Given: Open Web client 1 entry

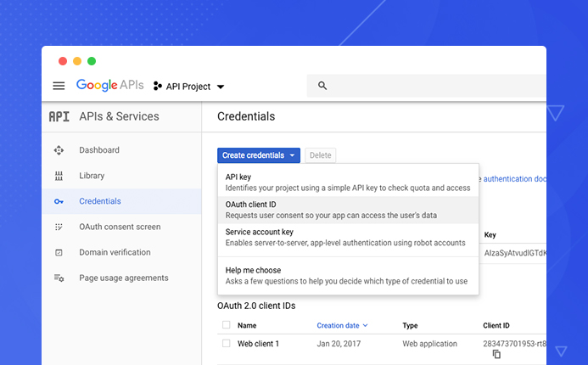Looking at the screenshot, I should coord(259,344).
